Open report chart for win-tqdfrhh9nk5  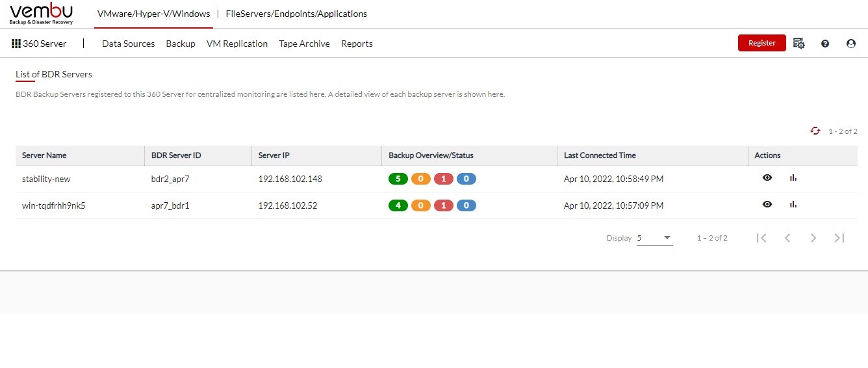(x=793, y=204)
